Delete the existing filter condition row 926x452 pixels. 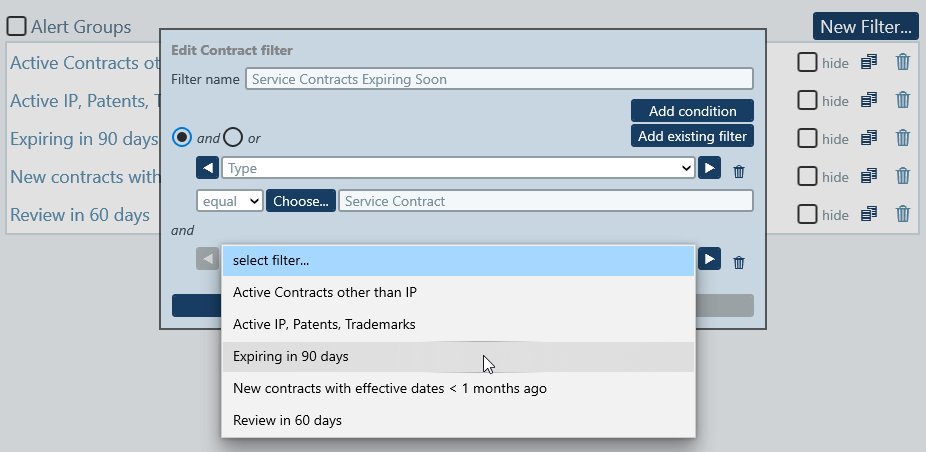click(x=739, y=262)
